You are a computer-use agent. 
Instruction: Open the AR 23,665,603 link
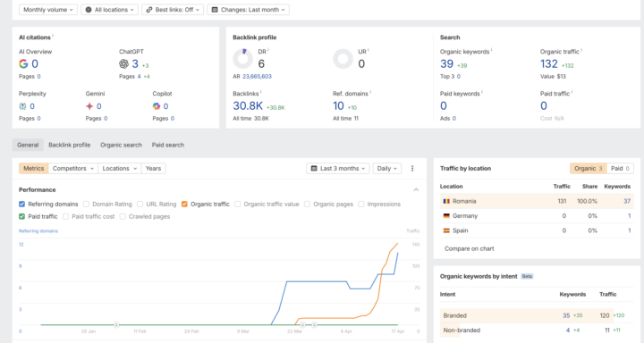[257, 76]
